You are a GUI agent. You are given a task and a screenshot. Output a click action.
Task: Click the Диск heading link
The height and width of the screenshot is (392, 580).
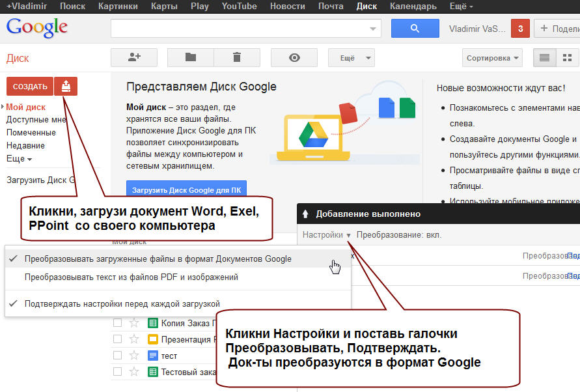(18, 58)
